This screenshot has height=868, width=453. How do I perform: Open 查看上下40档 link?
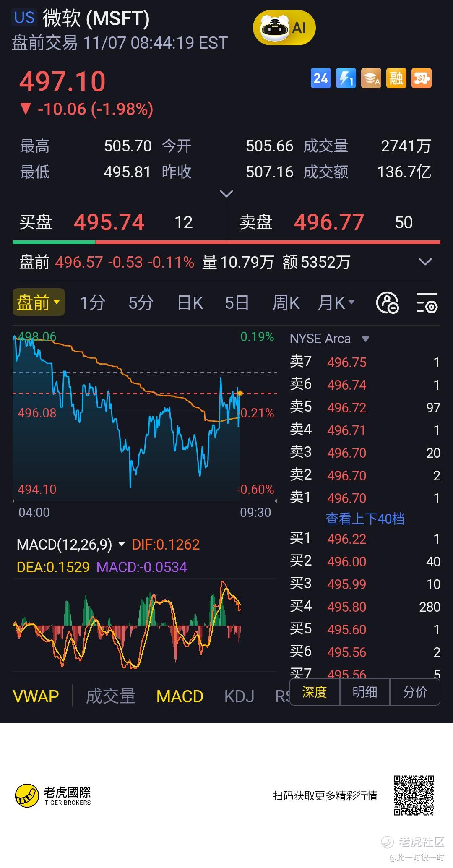(x=365, y=519)
